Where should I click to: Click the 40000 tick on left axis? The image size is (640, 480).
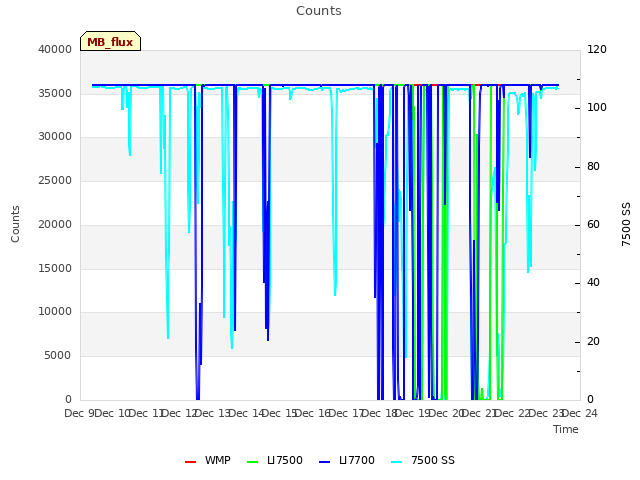(x=55, y=49)
